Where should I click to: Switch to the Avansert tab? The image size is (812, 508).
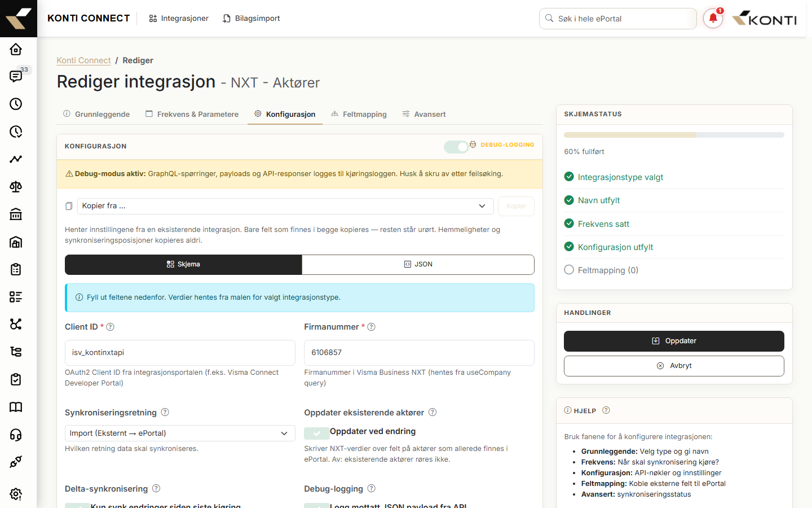(x=423, y=114)
